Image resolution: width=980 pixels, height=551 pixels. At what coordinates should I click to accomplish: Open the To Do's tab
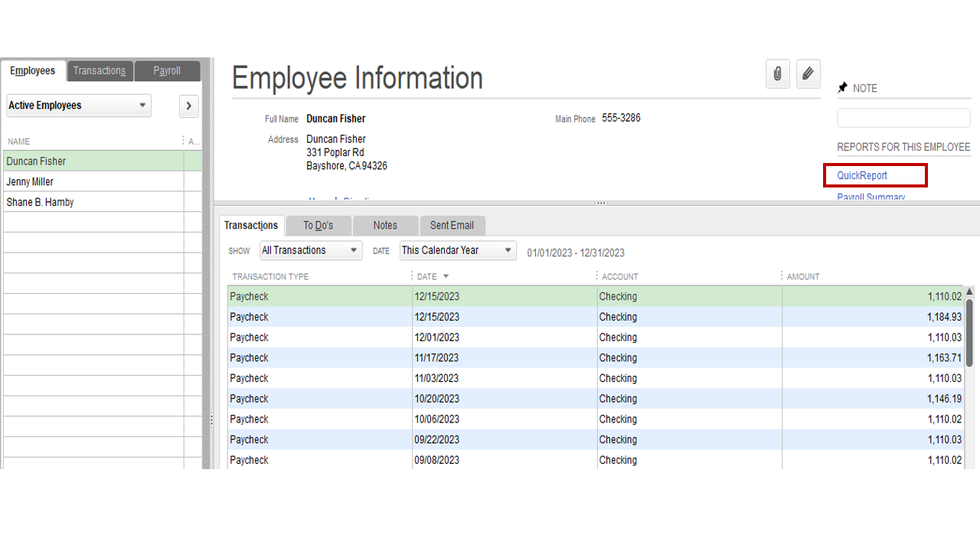point(318,225)
